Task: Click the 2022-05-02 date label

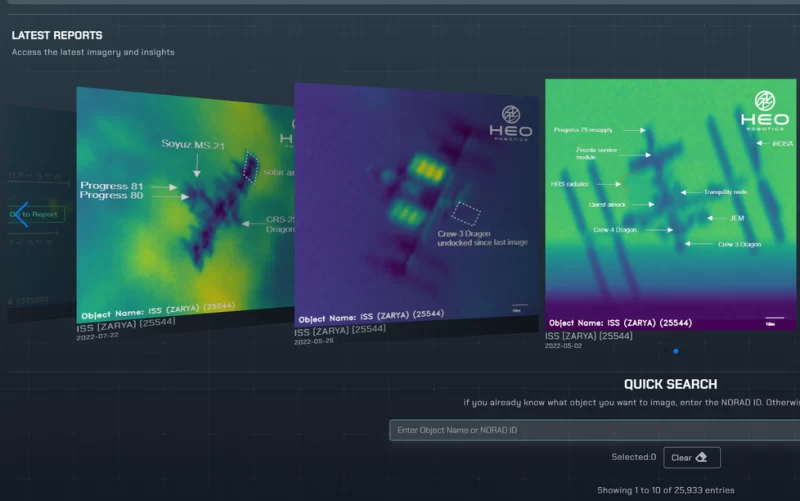Action: (x=563, y=346)
